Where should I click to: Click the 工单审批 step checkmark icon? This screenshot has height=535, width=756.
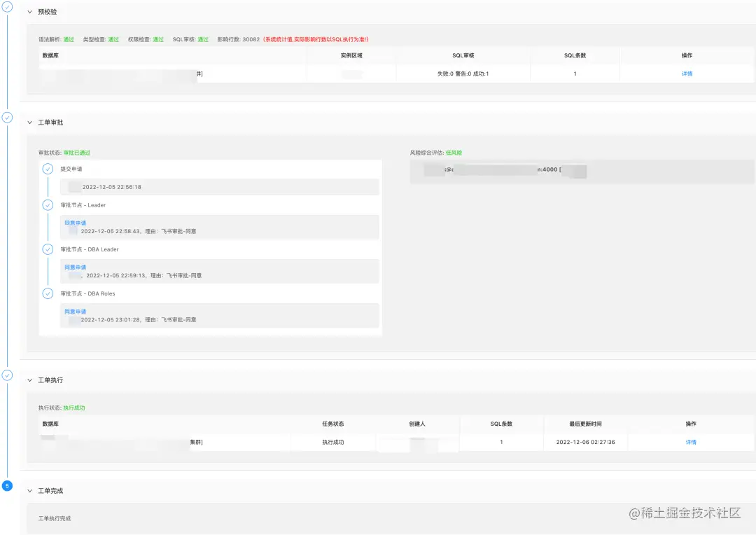pyautogui.click(x=7, y=117)
